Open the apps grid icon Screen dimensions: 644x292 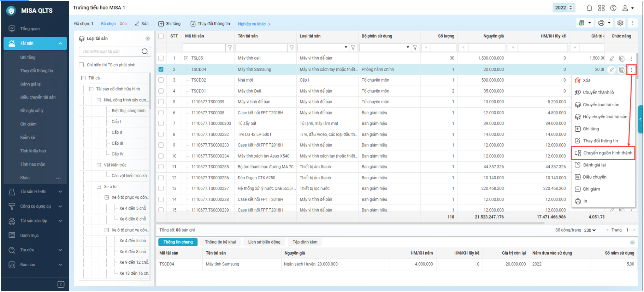601,8
